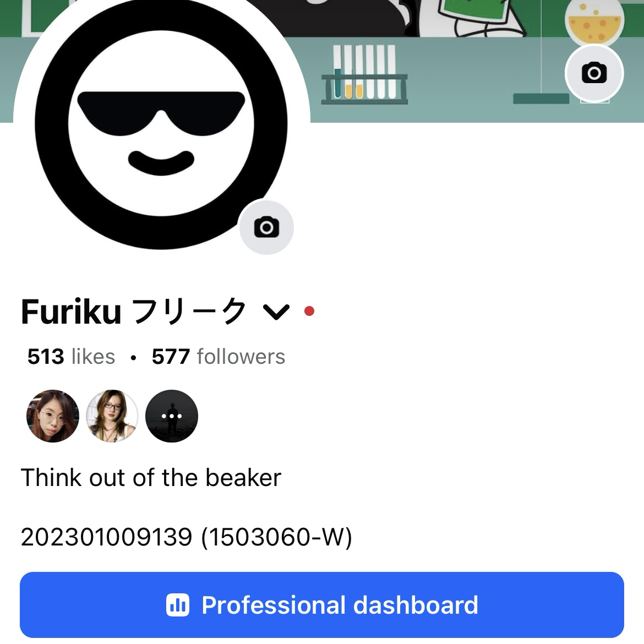The height and width of the screenshot is (644, 644).
Task: Expand the chevron next to Furiku name
Action: [276, 312]
